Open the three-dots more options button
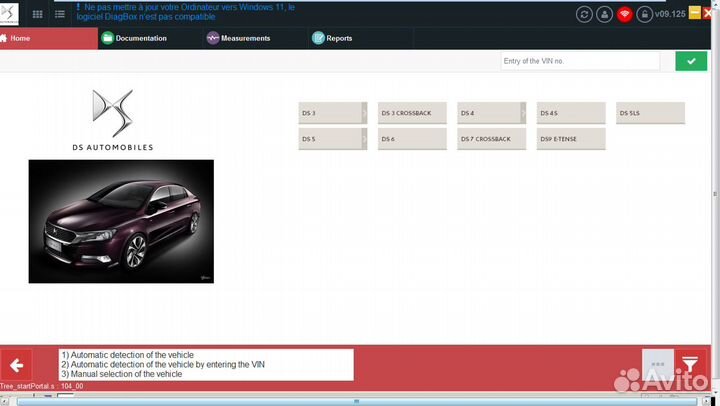Viewport: 720px width, 406px height. pos(658,364)
